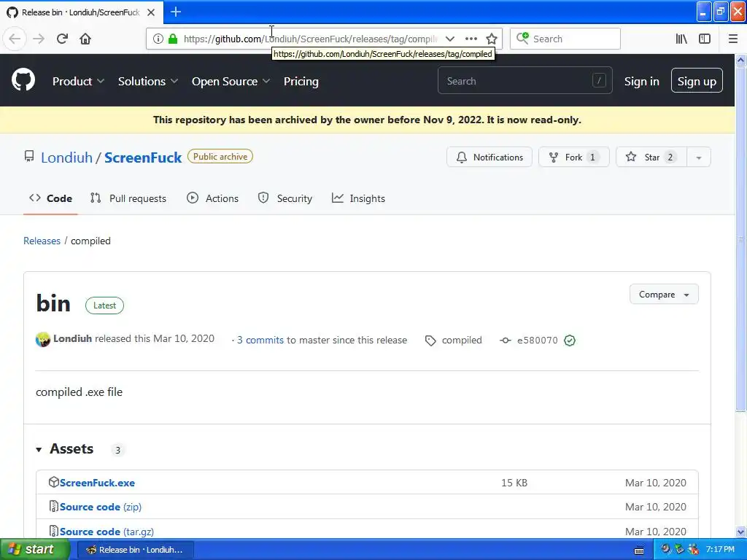This screenshot has width=747, height=560.
Task: Click the green verified check icon
Action: click(570, 341)
